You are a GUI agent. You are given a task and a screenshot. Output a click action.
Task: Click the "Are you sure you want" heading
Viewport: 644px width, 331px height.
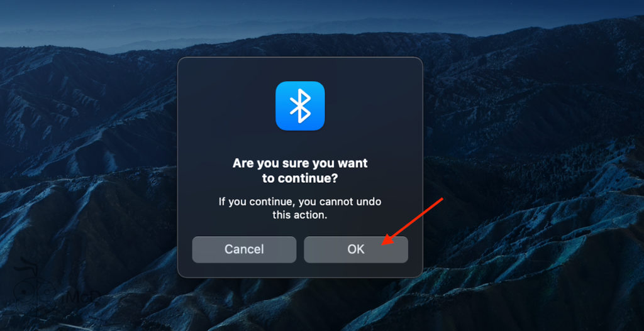click(300, 163)
